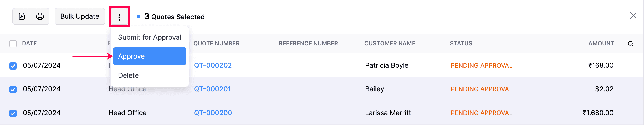Uncheck the QT-000200 row checkbox
The width and height of the screenshot is (644, 125).
[13, 113]
